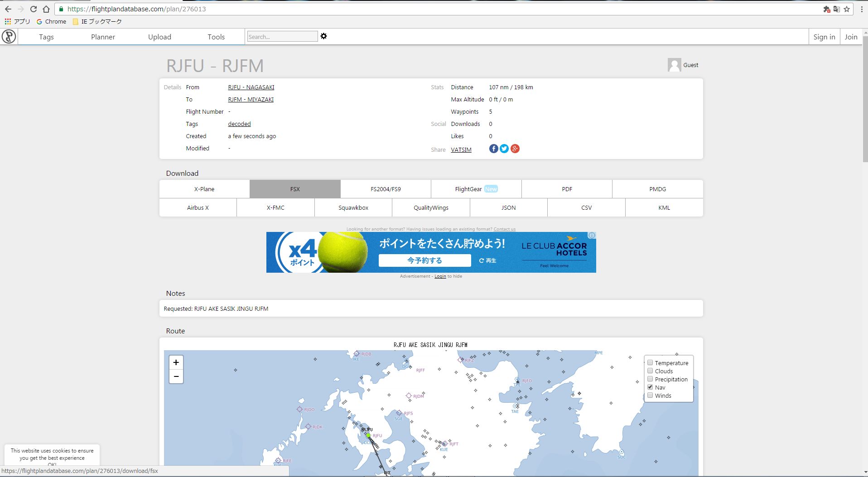Download the plan in Squawkbox format
The width and height of the screenshot is (868, 477).
(353, 207)
